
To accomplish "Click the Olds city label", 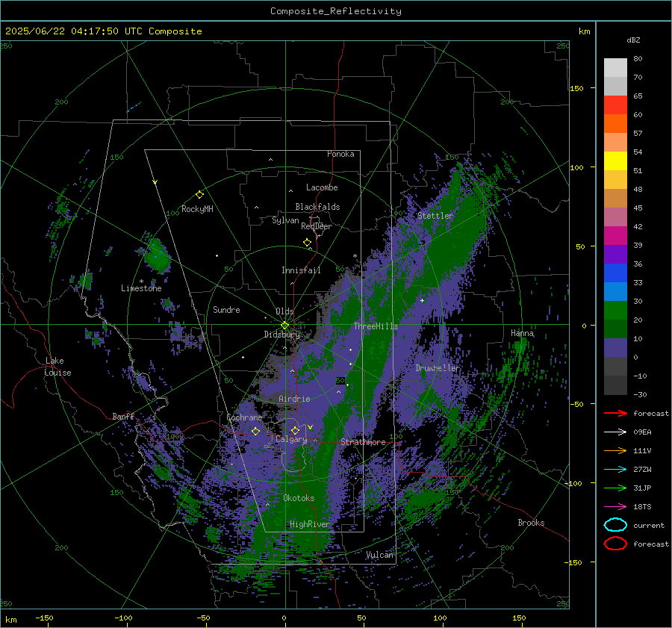I will coord(284,311).
